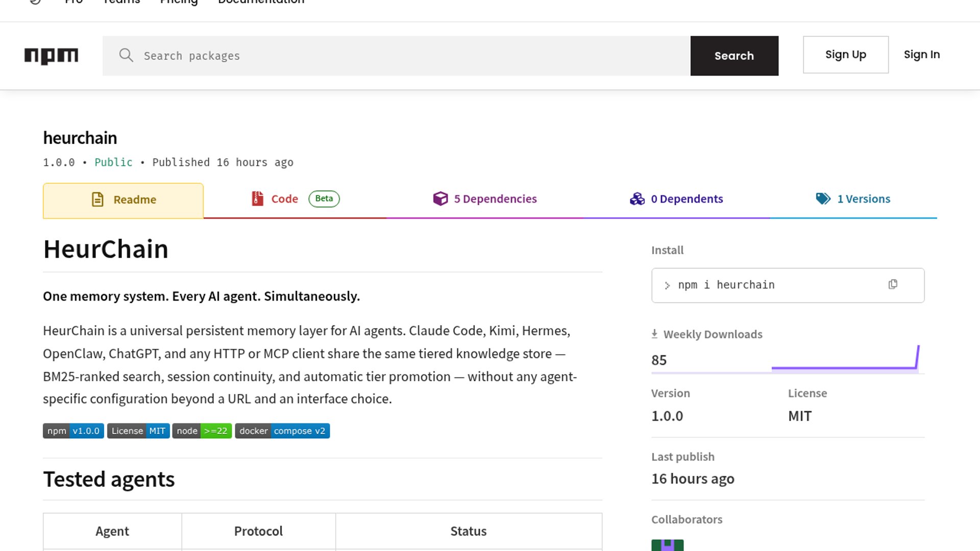980x551 pixels.
Task: Open the 0 Dependents tab
Action: [676, 199]
